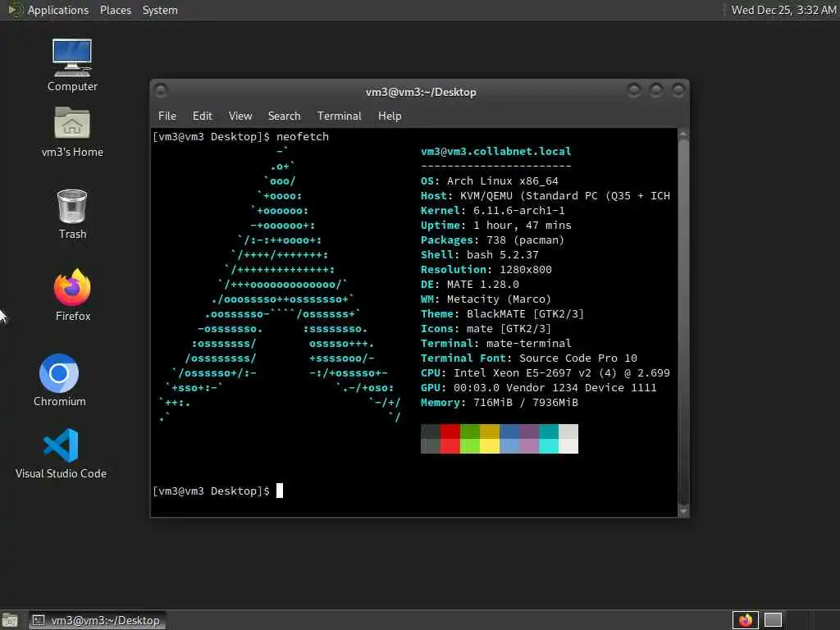
Task: Click the Memory: 716MiB / 7936MiB line
Action: click(500, 402)
